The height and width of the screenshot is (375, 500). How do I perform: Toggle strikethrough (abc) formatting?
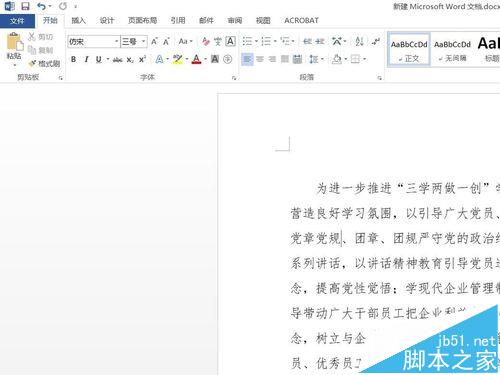[117, 60]
